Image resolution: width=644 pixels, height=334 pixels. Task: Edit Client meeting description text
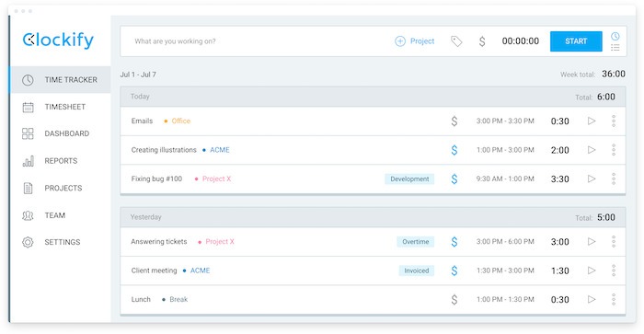pos(154,271)
